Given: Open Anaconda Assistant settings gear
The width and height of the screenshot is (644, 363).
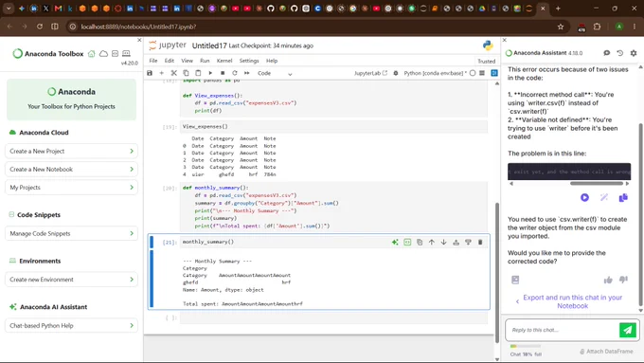Looking at the screenshot, I should (634, 53).
